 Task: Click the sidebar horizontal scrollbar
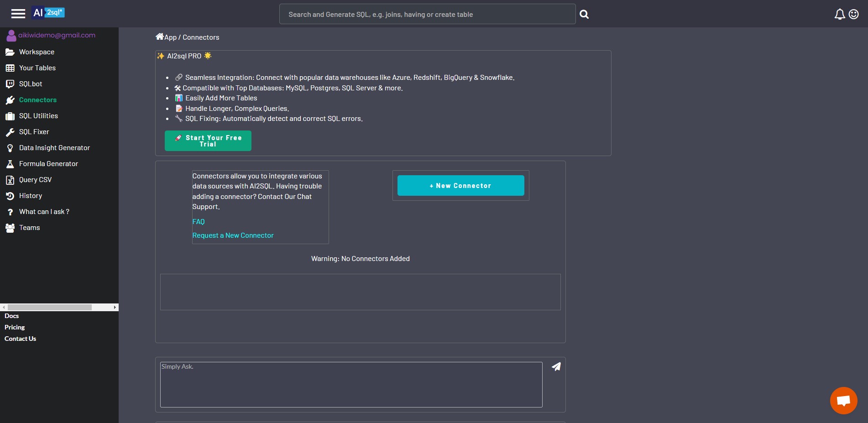(50, 308)
